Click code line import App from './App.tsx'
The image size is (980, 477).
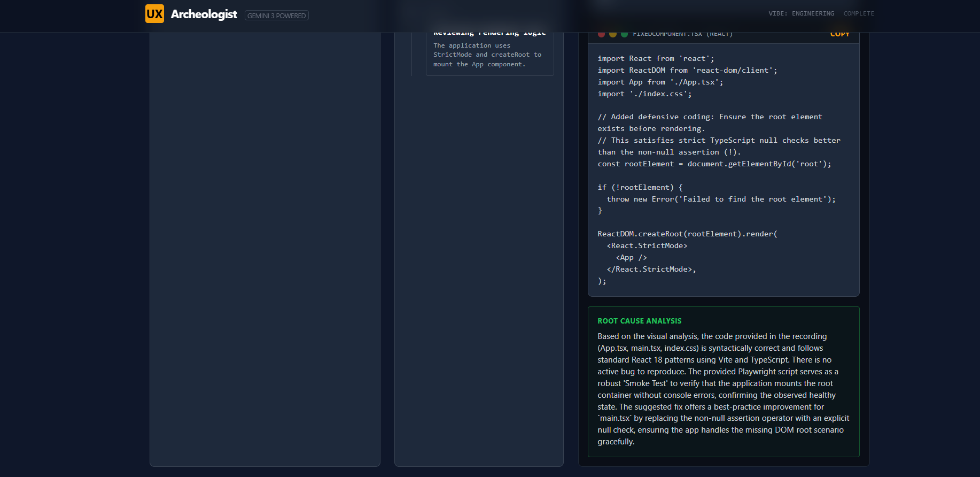(x=660, y=82)
